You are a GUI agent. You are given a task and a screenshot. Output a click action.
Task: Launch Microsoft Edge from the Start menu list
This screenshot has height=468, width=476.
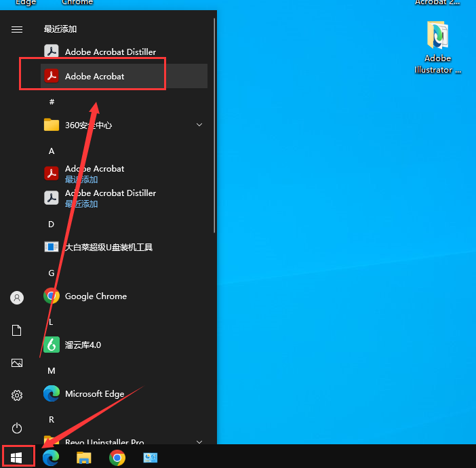(x=94, y=394)
